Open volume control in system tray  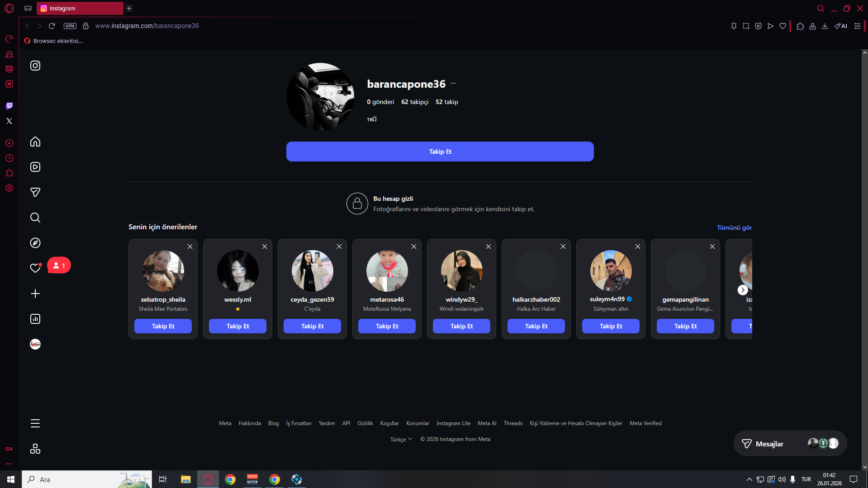[782, 479]
